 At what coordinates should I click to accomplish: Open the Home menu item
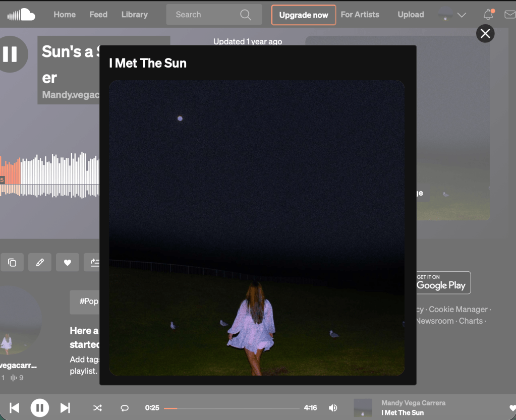tap(65, 15)
